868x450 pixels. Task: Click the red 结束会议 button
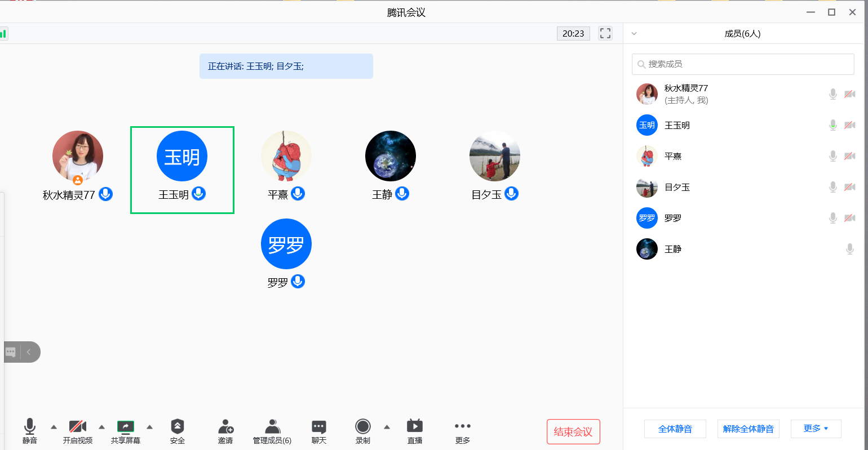point(573,432)
